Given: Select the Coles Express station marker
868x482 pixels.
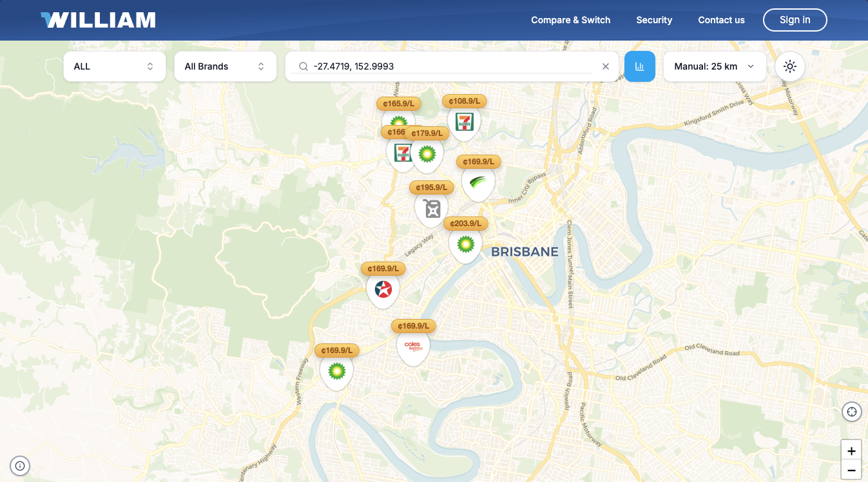Looking at the screenshot, I should (x=413, y=346).
